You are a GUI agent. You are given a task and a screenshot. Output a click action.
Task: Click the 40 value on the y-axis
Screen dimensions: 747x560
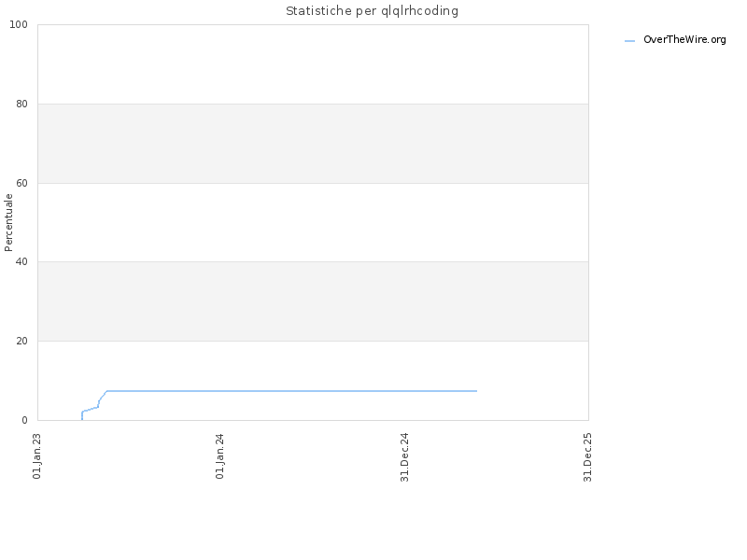click(21, 261)
